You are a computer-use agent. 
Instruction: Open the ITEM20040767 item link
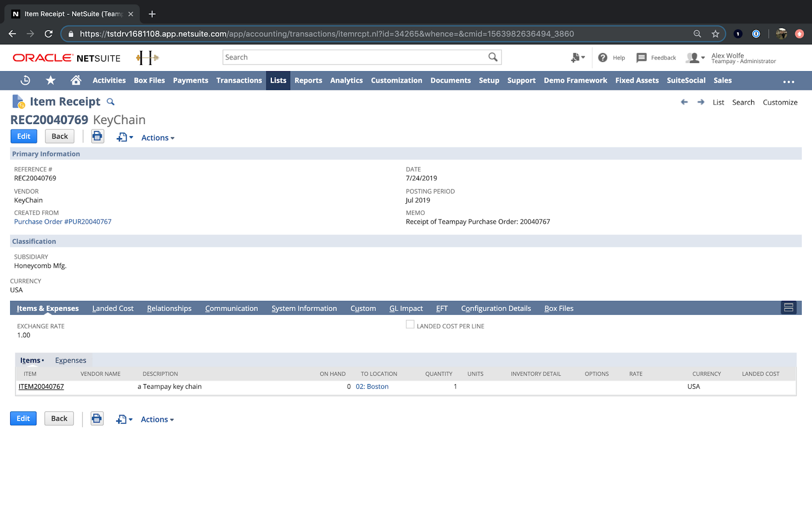click(41, 387)
